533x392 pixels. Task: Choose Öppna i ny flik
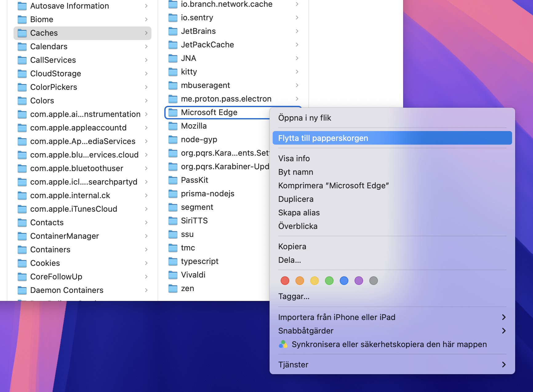(392, 118)
